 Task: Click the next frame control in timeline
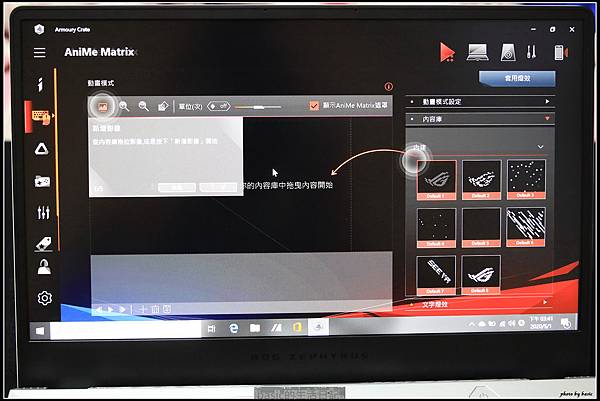coord(122,309)
